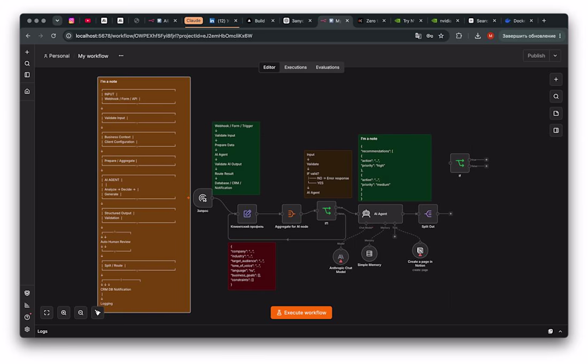
Task: Click the plus after Split Out output
Action: [x=451, y=214]
